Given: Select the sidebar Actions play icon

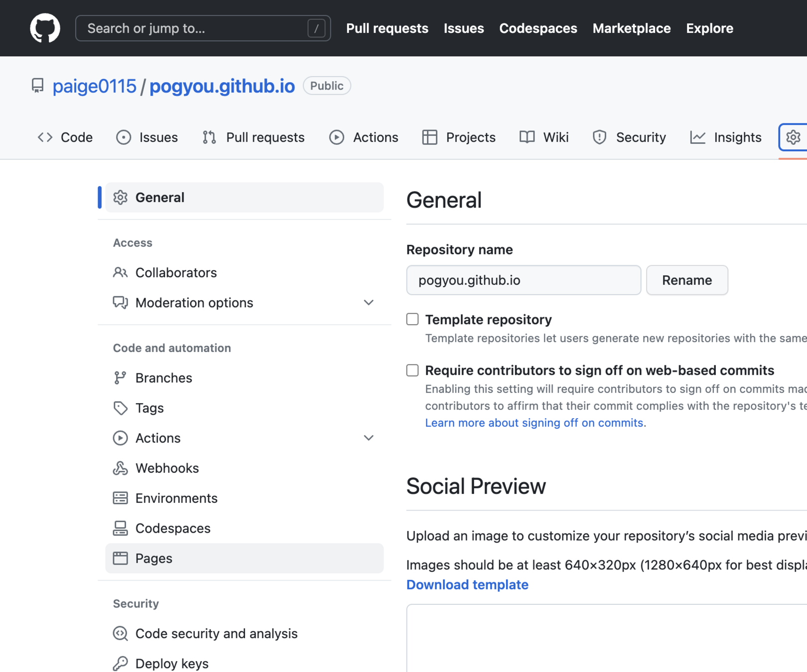Looking at the screenshot, I should (120, 438).
